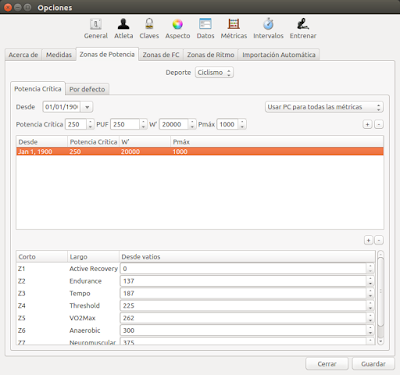Remove critical power range with minus

click(x=379, y=124)
